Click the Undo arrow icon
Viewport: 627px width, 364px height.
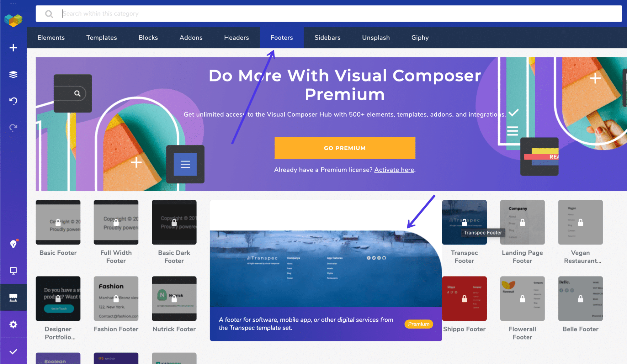[13, 101]
